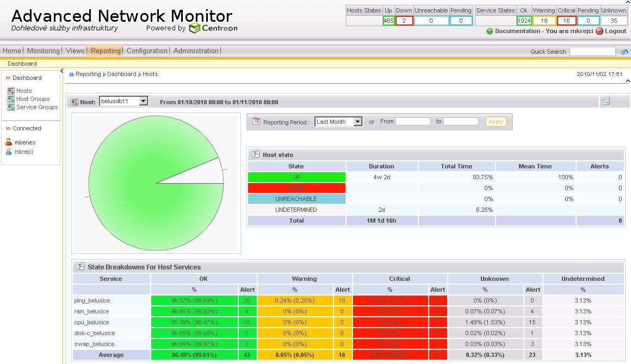The width and height of the screenshot is (631, 364).
Task: Click the green UP state color cell
Action: click(x=296, y=177)
